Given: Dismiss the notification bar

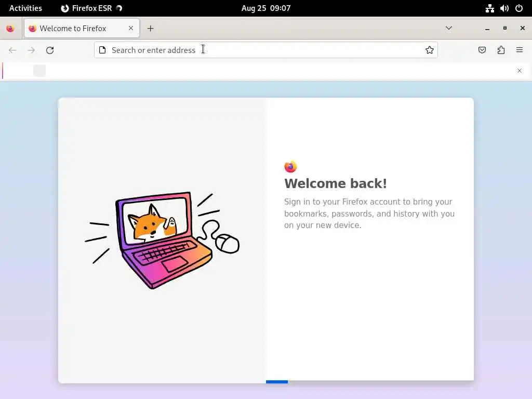Looking at the screenshot, I should (x=520, y=71).
